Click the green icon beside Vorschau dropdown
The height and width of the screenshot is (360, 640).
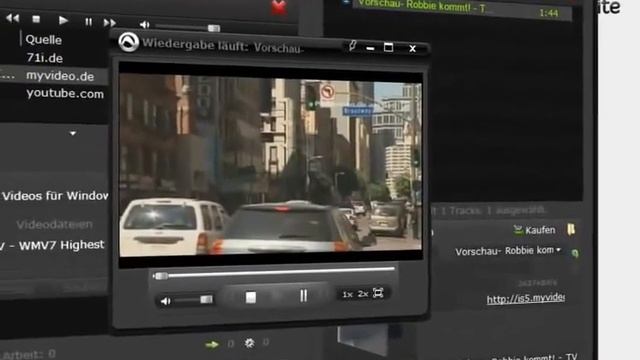[575, 253]
